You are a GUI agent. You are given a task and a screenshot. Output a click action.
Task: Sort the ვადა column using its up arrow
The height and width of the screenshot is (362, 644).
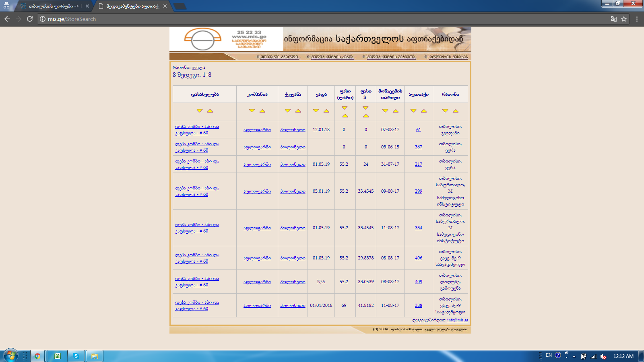coord(326,111)
